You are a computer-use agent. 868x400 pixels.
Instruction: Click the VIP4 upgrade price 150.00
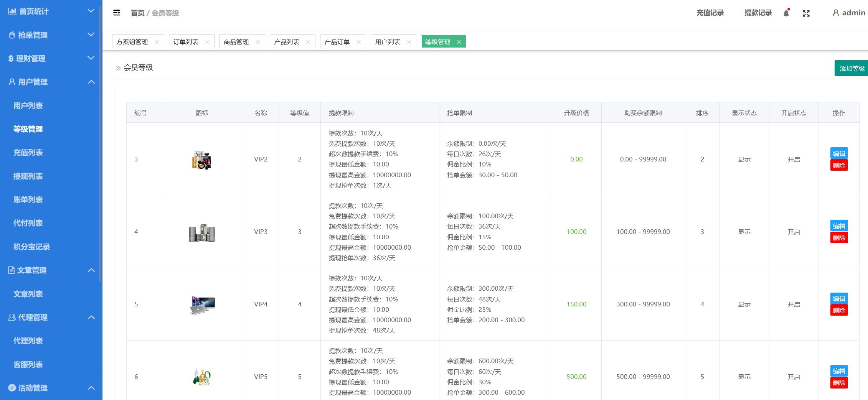coord(576,304)
